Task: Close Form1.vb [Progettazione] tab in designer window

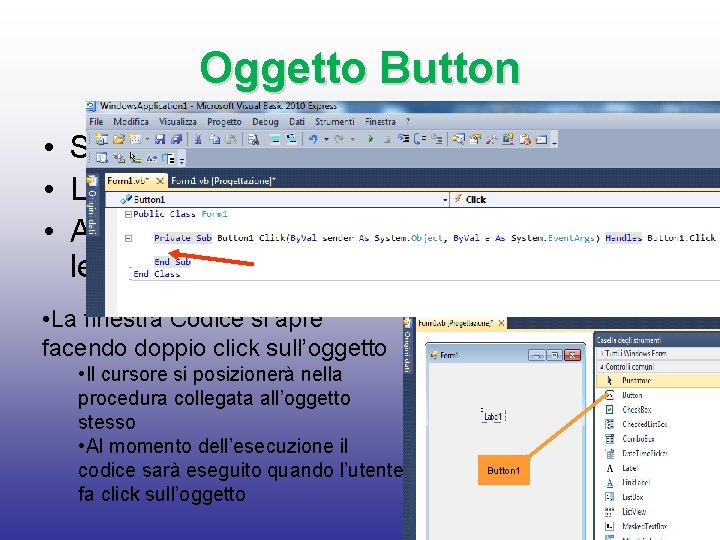Action: click(501, 323)
